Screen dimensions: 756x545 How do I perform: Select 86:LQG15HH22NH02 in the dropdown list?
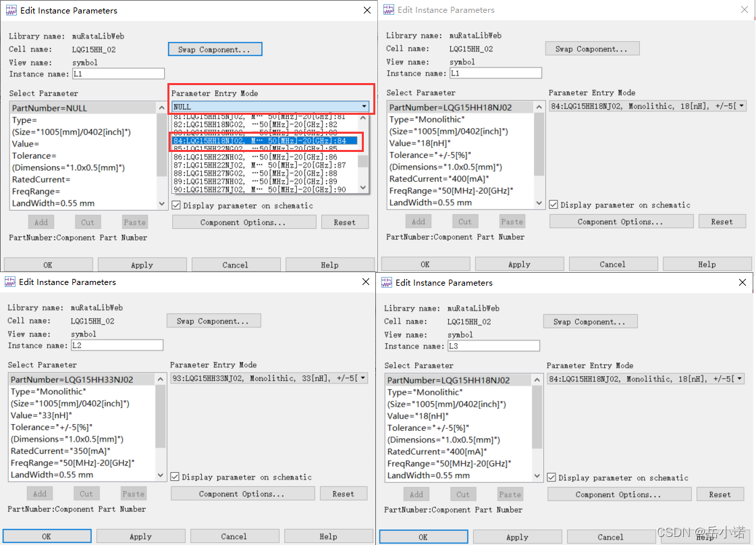pos(264,157)
